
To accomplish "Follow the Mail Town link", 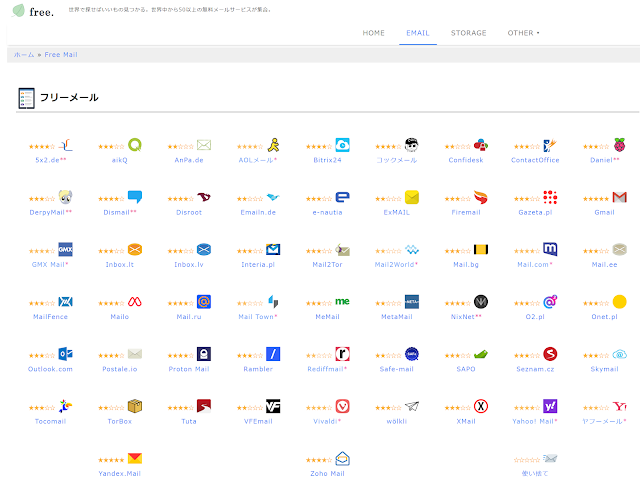I will 256,317.
